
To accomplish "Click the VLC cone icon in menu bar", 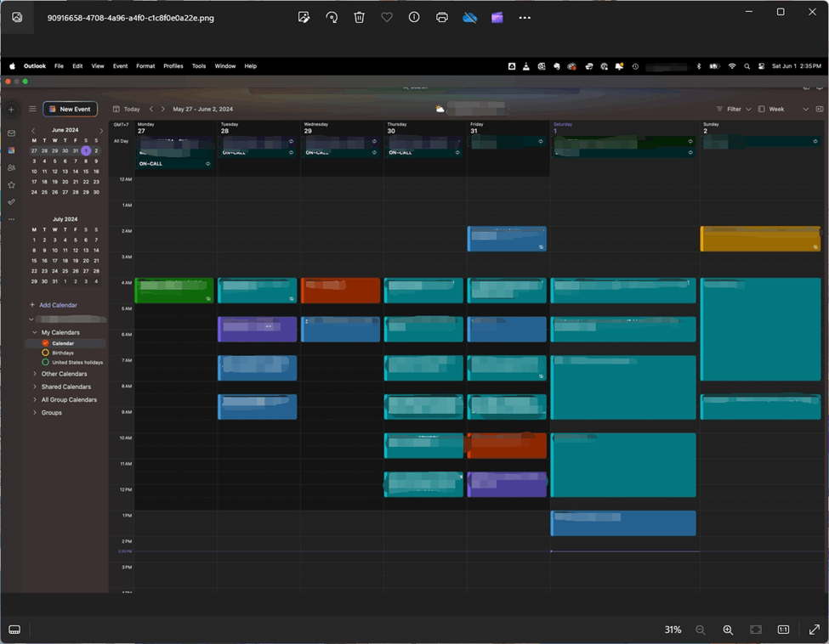I will [526, 66].
